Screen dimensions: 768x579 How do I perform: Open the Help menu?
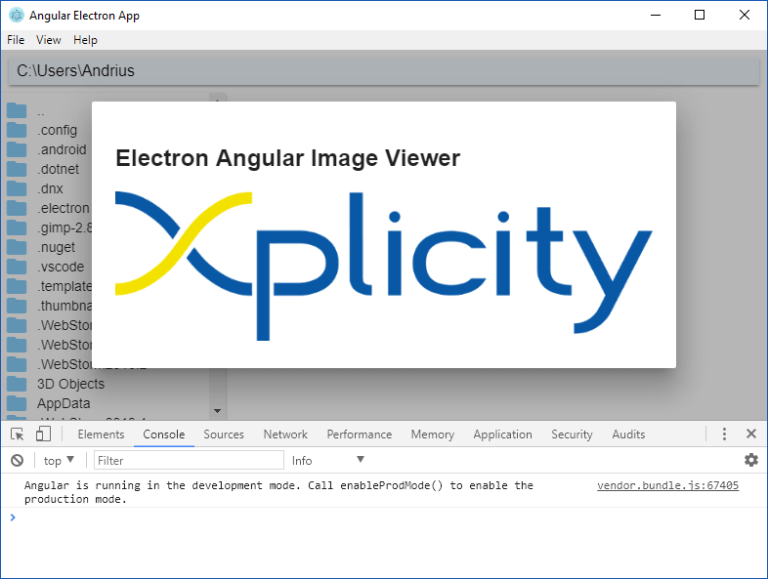point(85,40)
